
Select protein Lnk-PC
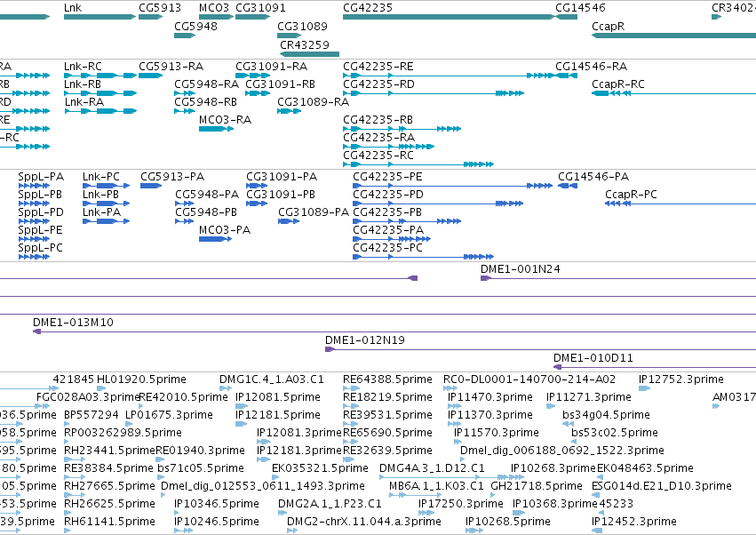[101, 177]
